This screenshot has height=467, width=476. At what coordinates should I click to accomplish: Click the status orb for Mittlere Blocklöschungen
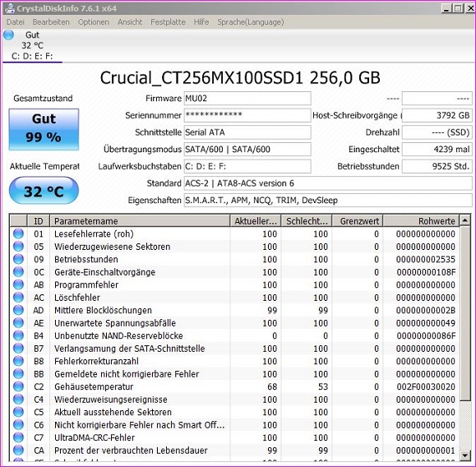[18, 310]
